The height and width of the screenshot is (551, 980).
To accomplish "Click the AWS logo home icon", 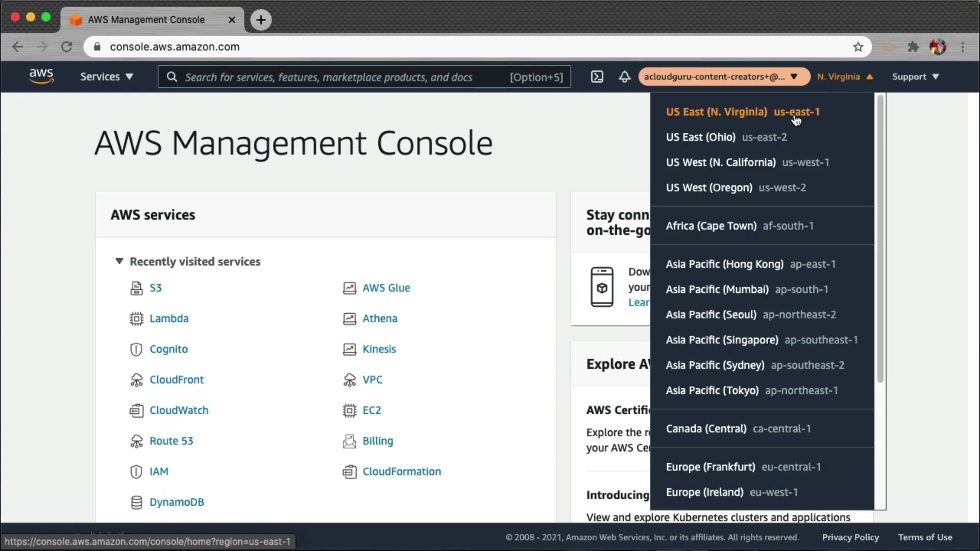I will pos(41,76).
